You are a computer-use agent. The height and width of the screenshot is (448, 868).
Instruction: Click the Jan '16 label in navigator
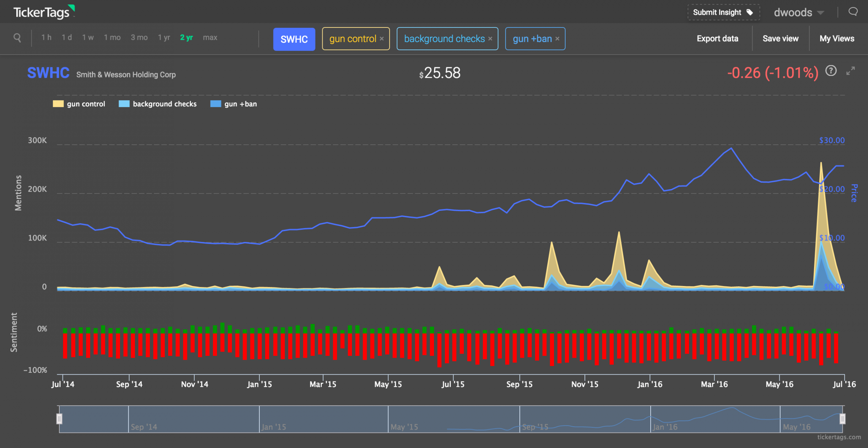pyautogui.click(x=665, y=427)
